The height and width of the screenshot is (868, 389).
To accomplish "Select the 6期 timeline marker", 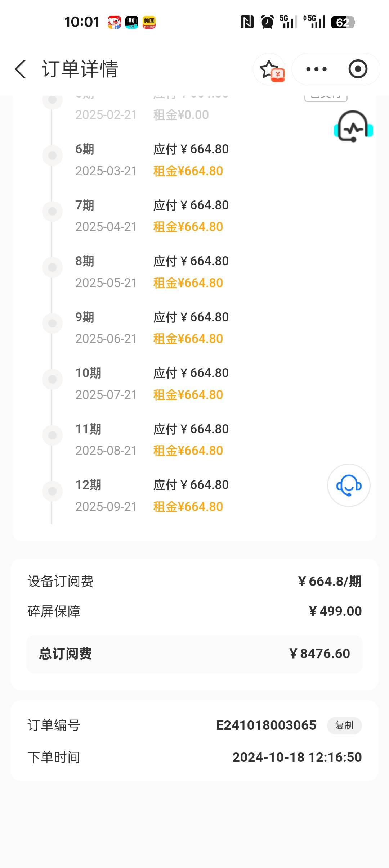I will pos(53,155).
